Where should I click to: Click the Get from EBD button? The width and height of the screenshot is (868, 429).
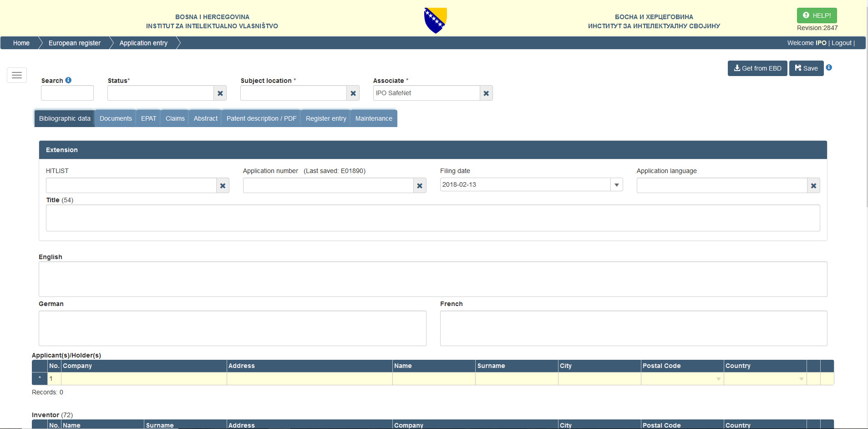point(757,68)
